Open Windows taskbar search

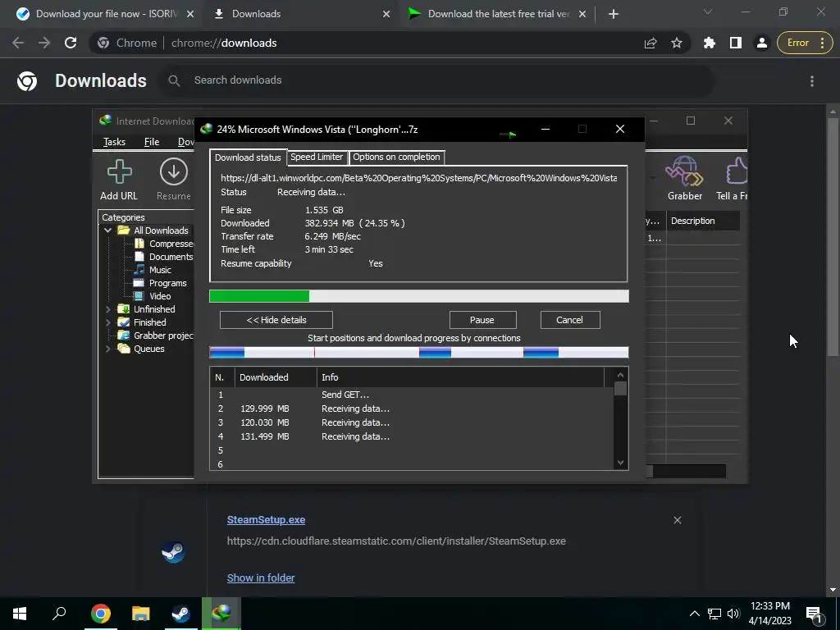59,614
